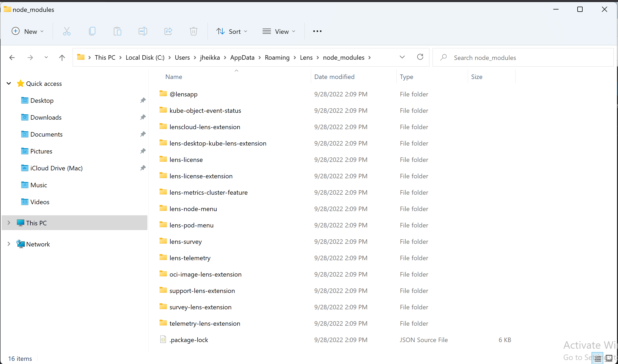
Task: Click the Cut icon in the toolbar
Action: point(67,31)
